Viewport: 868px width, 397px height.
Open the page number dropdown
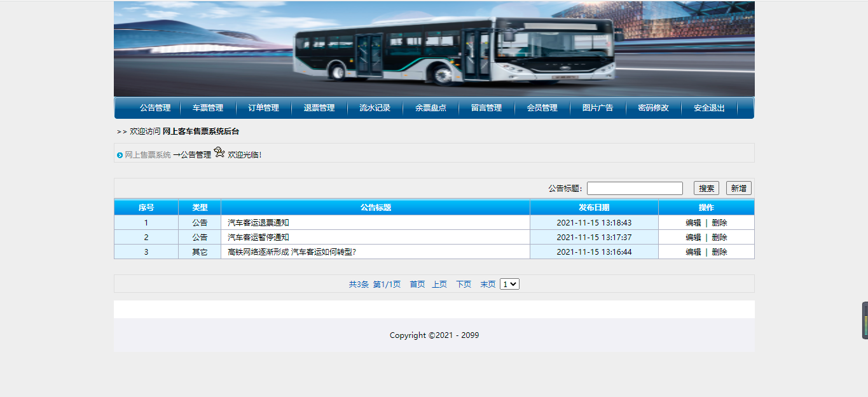[509, 285]
